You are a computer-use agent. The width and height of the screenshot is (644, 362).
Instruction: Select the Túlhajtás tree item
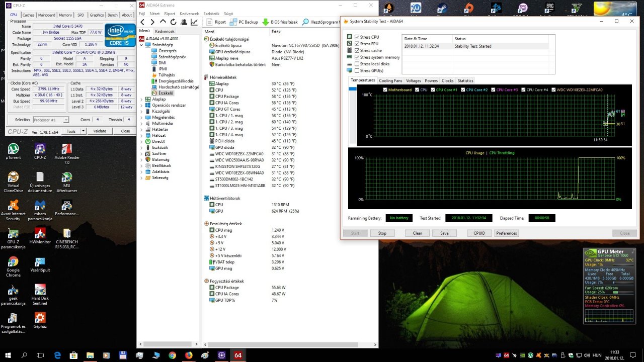click(167, 75)
